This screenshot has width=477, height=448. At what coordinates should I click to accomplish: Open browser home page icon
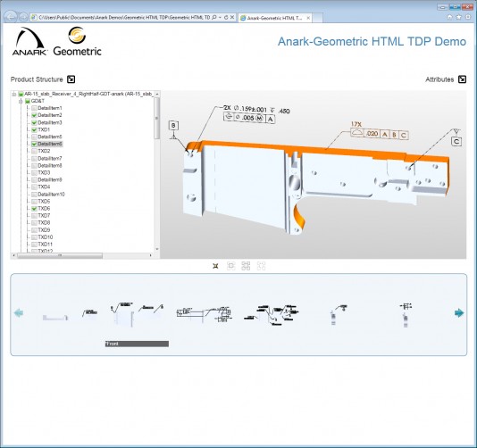tap(449, 17)
